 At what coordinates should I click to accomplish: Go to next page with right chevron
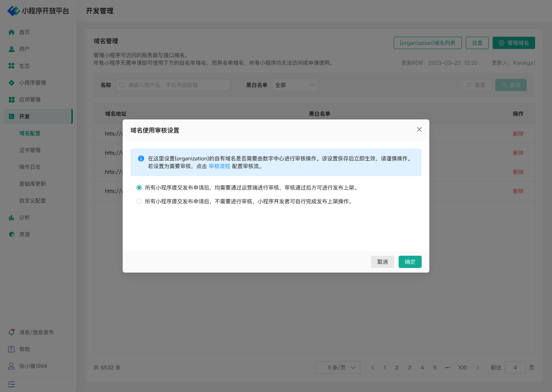477,367
